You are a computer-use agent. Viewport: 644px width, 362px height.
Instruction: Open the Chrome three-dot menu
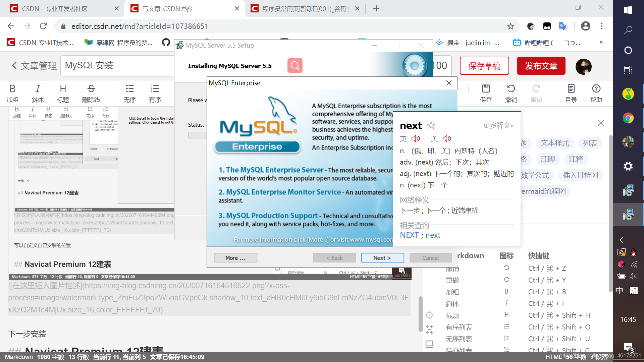click(x=602, y=26)
